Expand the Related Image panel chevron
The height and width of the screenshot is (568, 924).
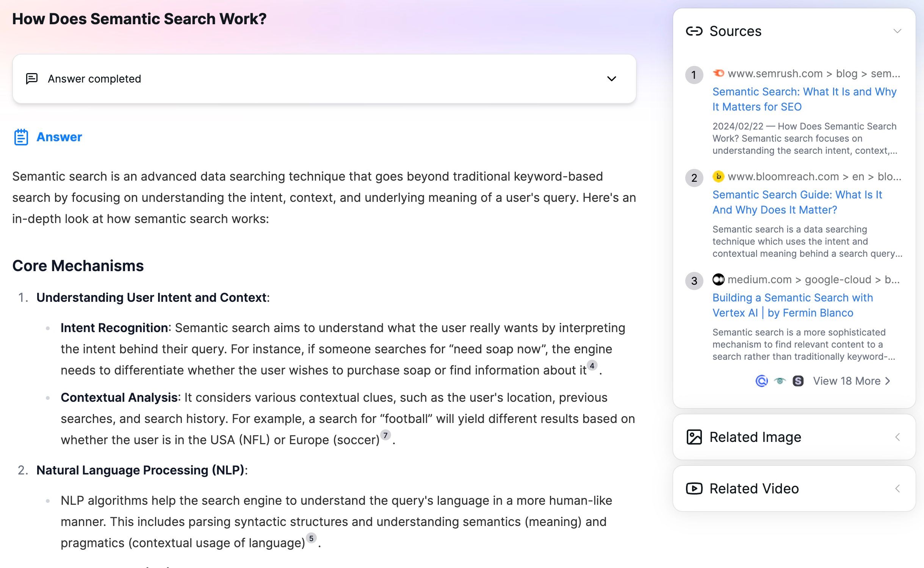[x=897, y=437]
